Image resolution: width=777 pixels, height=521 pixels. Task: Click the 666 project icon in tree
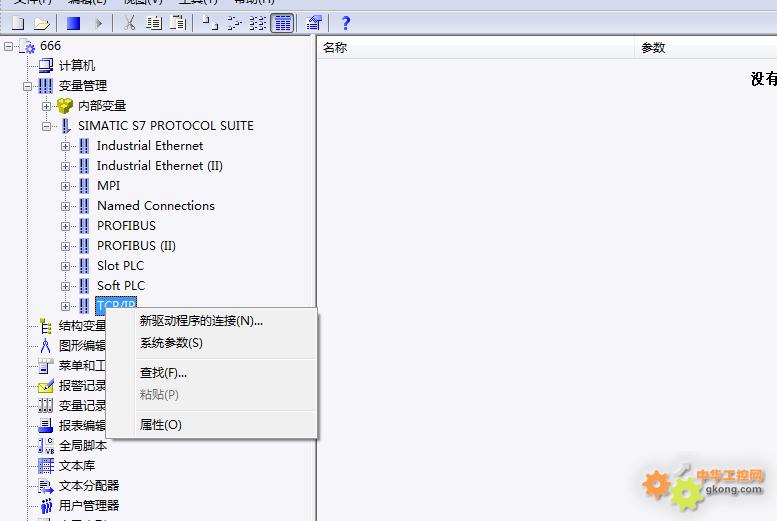tap(27, 47)
